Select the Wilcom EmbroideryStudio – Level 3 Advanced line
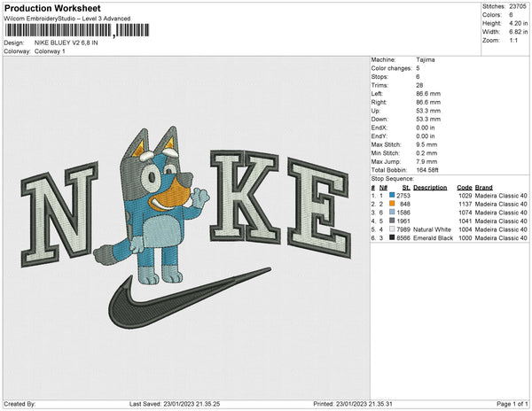 click(x=67, y=19)
